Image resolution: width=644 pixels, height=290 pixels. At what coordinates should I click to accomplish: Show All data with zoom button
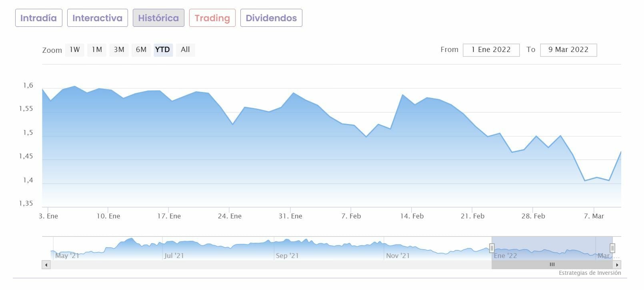[185, 50]
